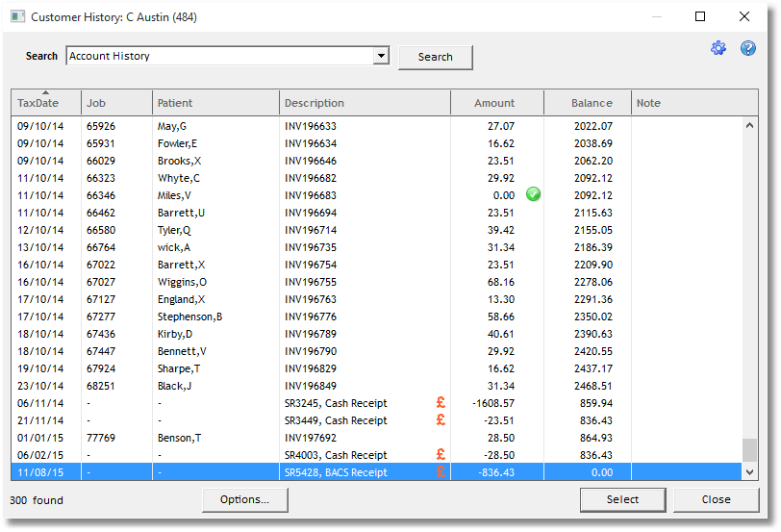The width and height of the screenshot is (781, 532).
Task: Select the Brooks,X patient cell
Action: click(x=179, y=161)
